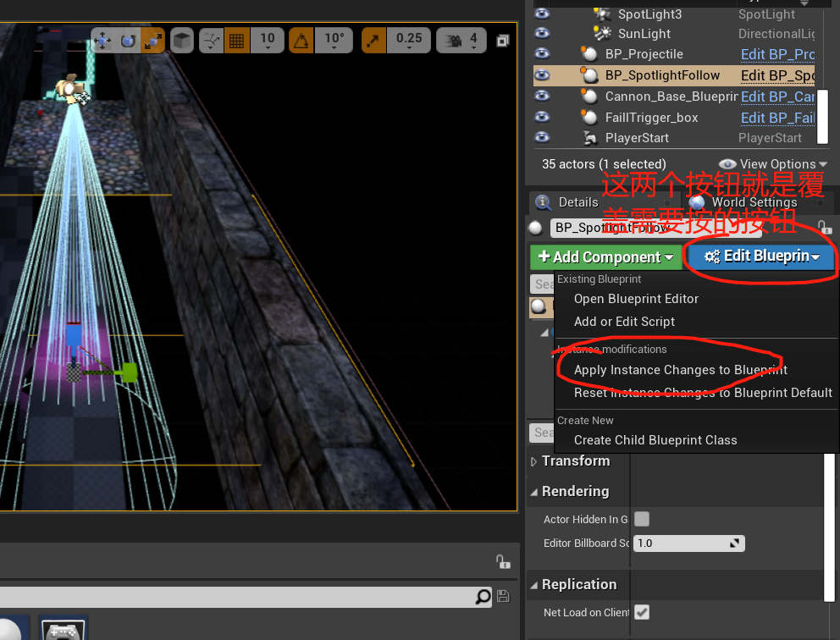Hide FailTrigger_box with its eye icon
This screenshot has width=840, height=640.
(x=542, y=117)
